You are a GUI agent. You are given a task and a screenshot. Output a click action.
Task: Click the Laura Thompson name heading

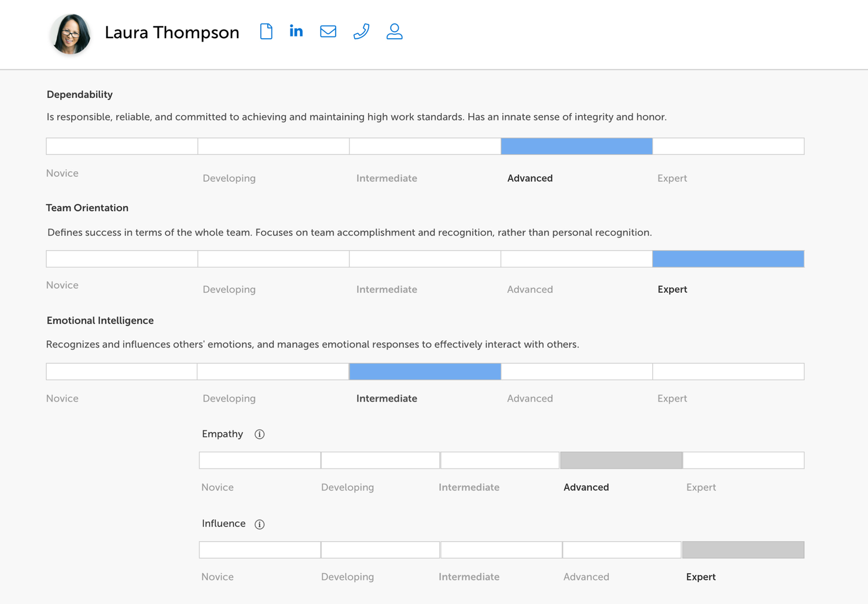click(172, 32)
